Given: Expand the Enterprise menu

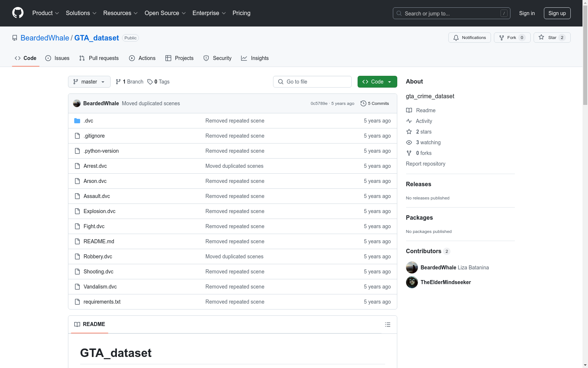Looking at the screenshot, I should [x=209, y=13].
